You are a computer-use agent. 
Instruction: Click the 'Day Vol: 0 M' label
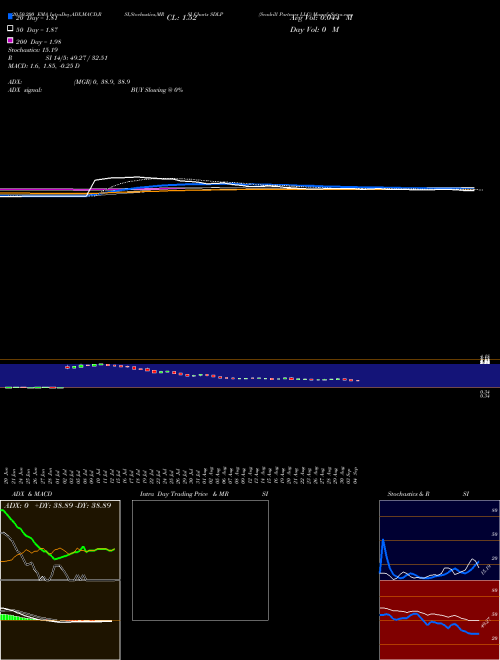click(x=314, y=29)
